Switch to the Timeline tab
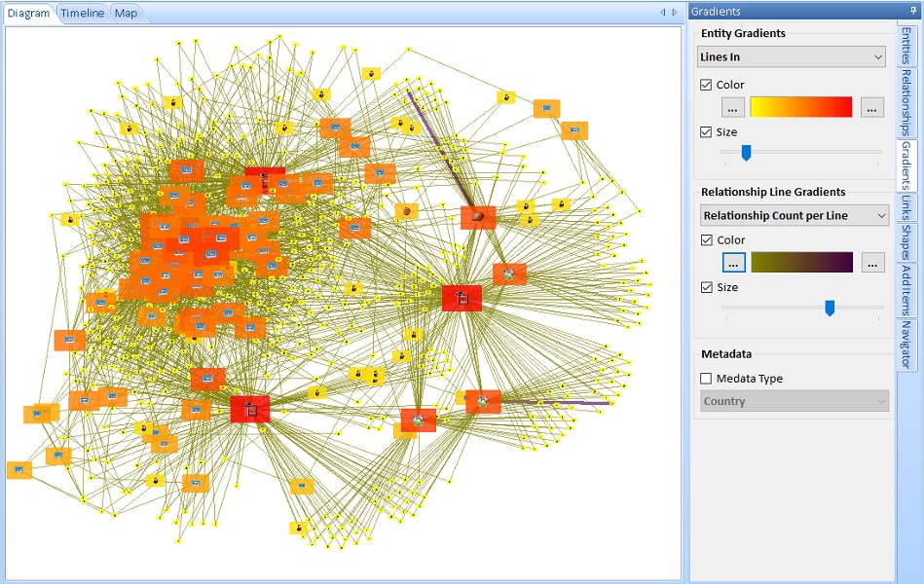This screenshot has width=924, height=584. [x=83, y=13]
